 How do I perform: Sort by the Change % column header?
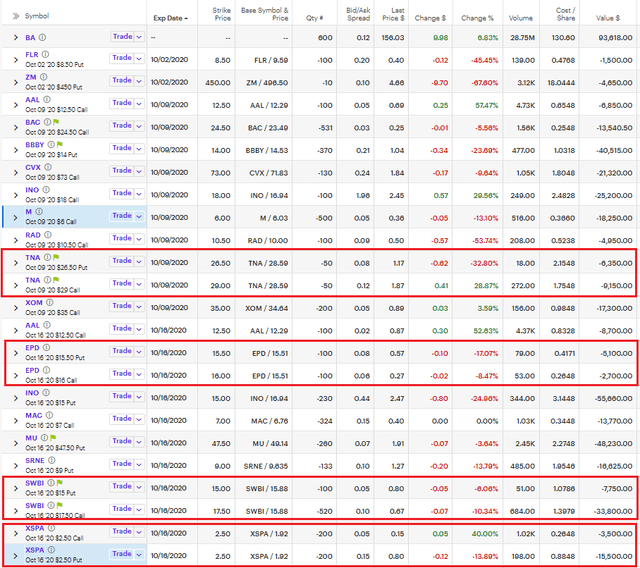tap(478, 18)
